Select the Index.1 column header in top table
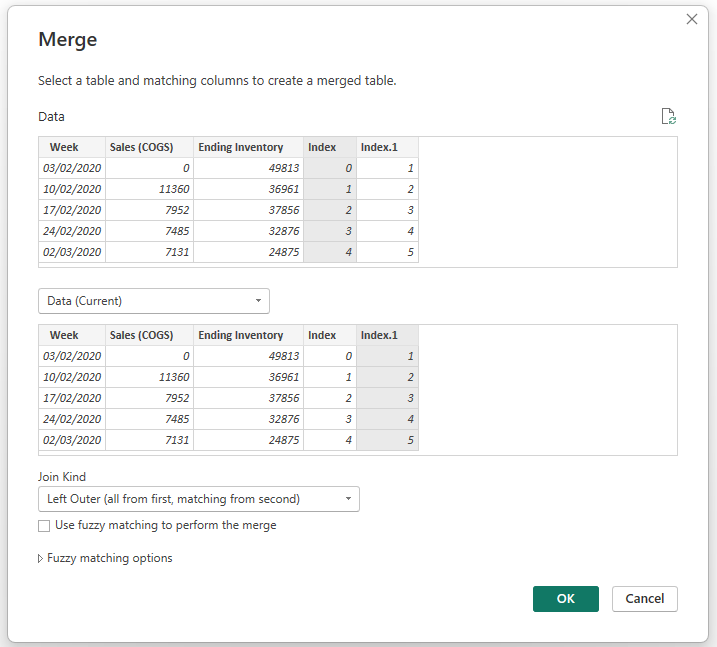The height and width of the screenshot is (647, 717). tap(387, 147)
